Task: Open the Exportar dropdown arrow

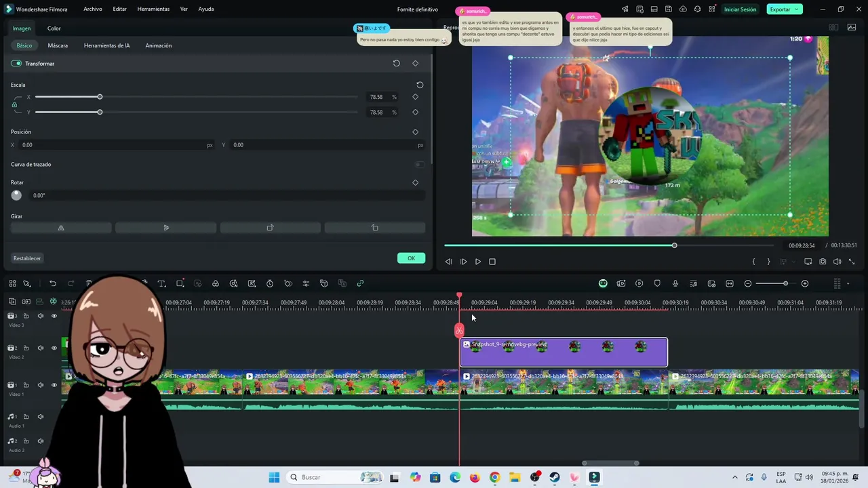Action: pyautogui.click(x=797, y=9)
